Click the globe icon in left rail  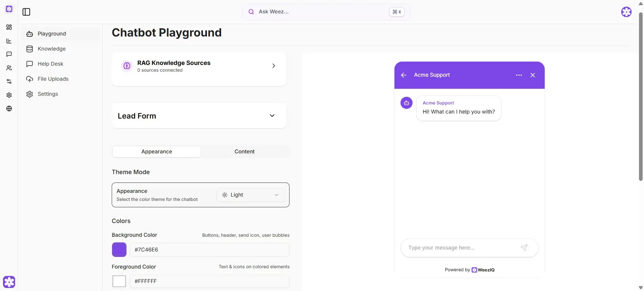pyautogui.click(x=9, y=108)
